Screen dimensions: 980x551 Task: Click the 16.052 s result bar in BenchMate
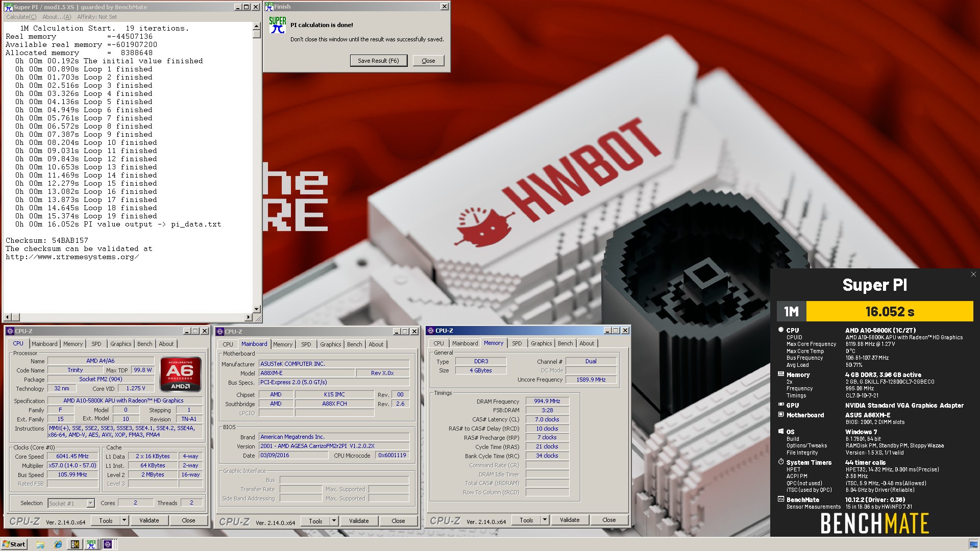890,311
